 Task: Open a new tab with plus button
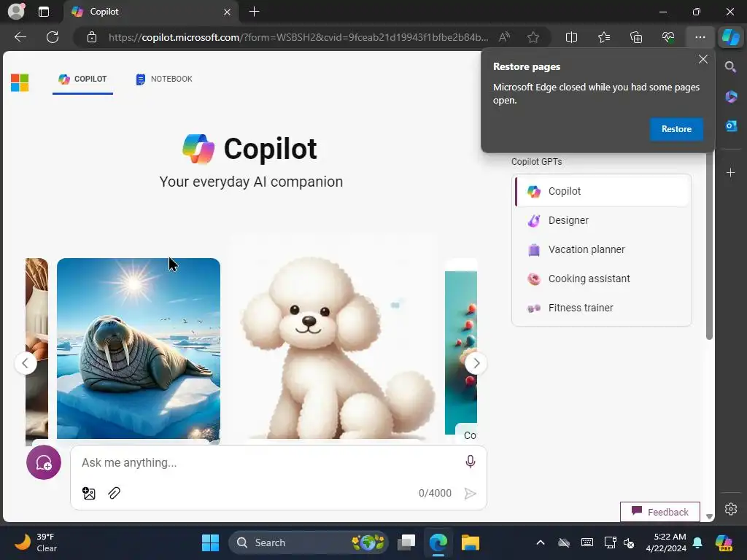pyautogui.click(x=255, y=12)
